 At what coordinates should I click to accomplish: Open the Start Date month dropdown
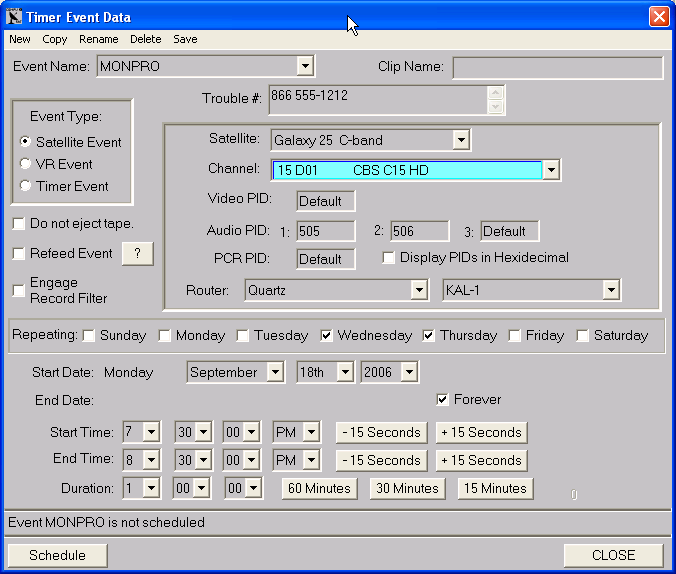275,373
